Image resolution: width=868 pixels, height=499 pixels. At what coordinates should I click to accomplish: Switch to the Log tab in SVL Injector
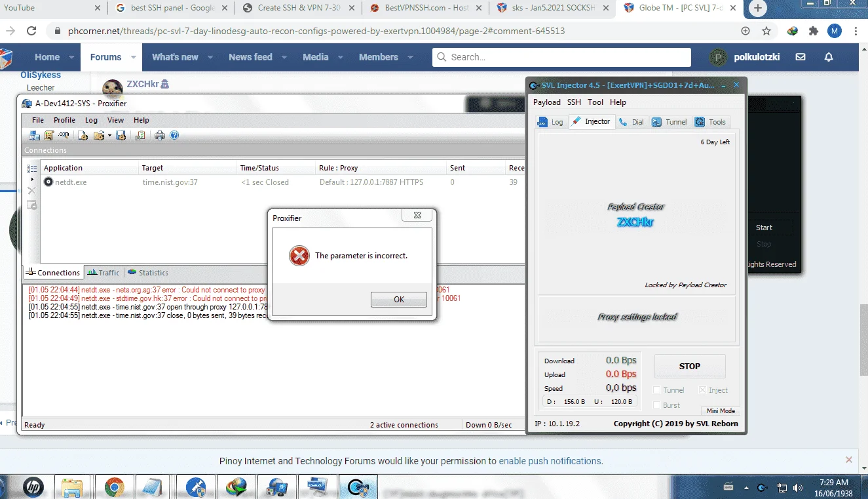pos(550,122)
